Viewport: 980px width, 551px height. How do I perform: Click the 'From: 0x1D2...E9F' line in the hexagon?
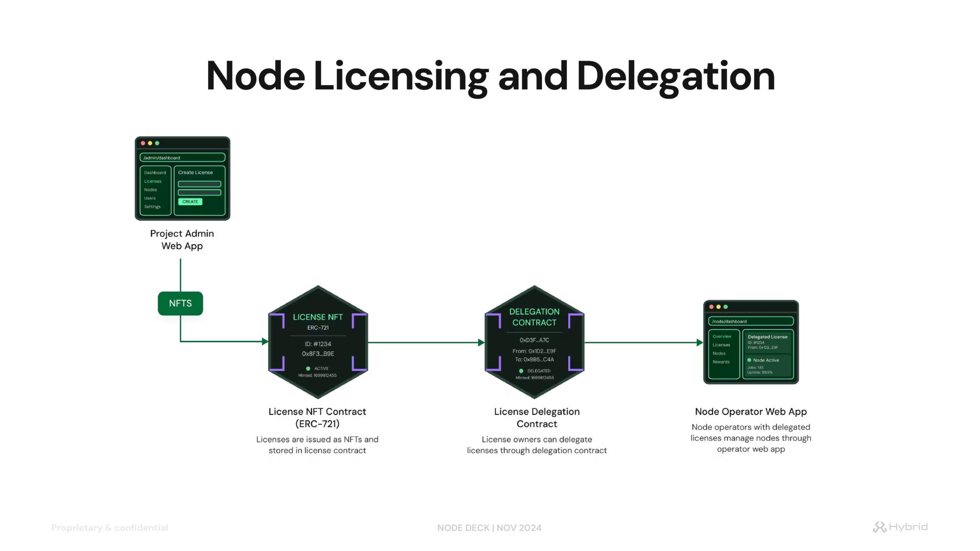pyautogui.click(x=534, y=351)
